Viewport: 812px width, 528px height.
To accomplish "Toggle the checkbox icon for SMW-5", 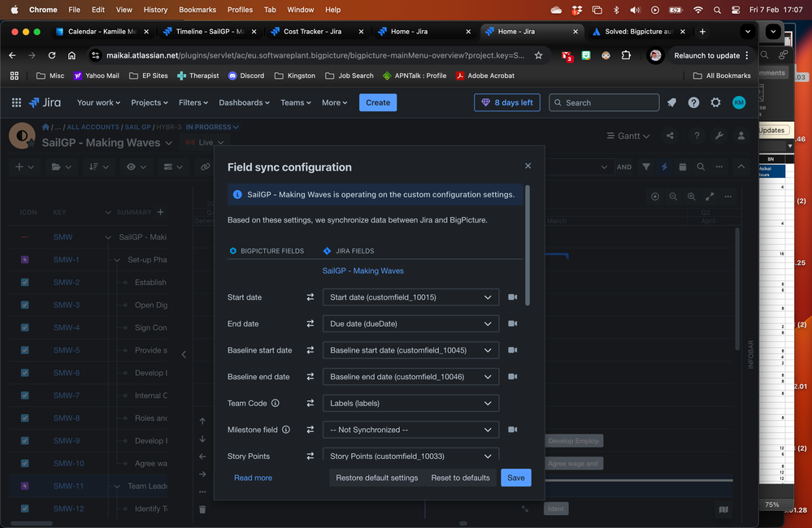I will [x=25, y=350].
